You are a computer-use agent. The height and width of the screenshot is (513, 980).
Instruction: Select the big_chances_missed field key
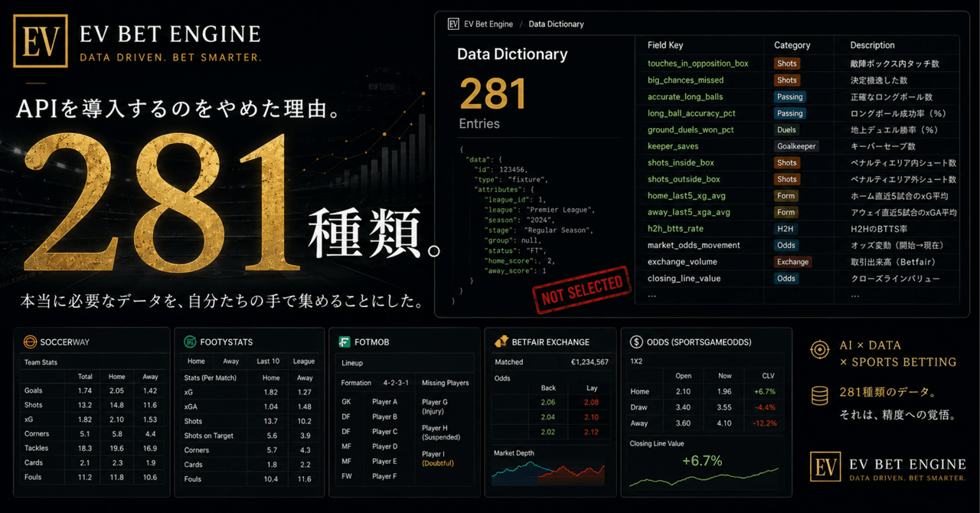685,80
